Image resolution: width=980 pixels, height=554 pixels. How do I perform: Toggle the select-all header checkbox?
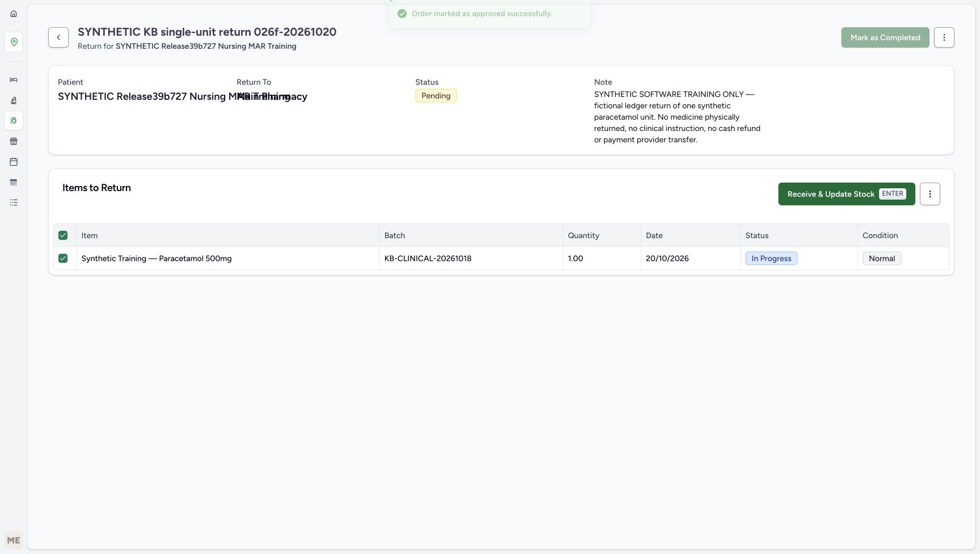tap(63, 235)
